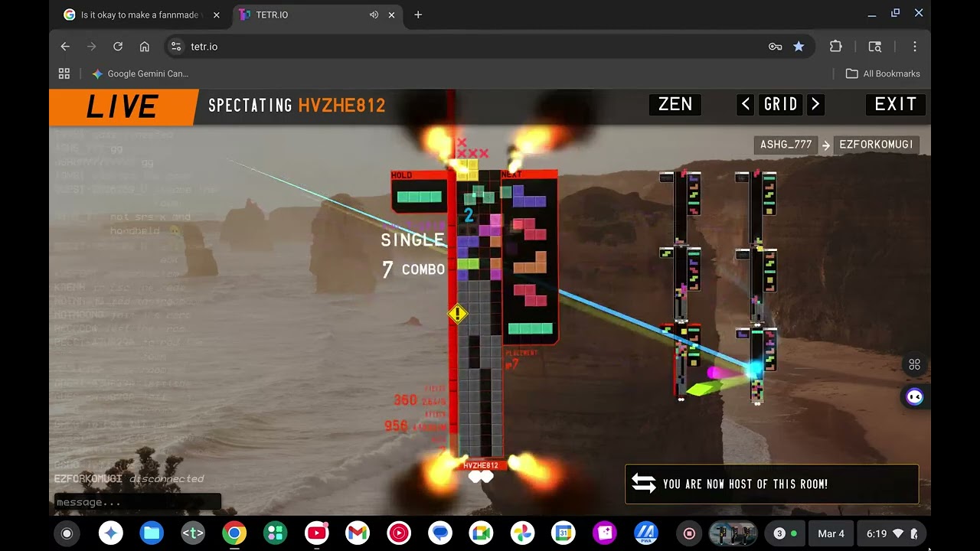The width and height of the screenshot is (980, 551).
Task: Open the calendar date Mar 4
Action: pyautogui.click(x=831, y=533)
